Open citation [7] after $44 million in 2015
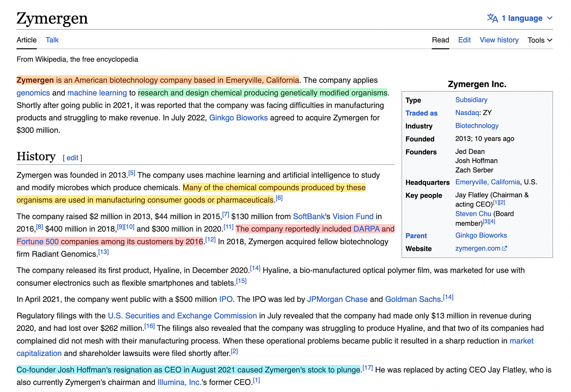The width and height of the screenshot is (571, 392). pos(225,214)
